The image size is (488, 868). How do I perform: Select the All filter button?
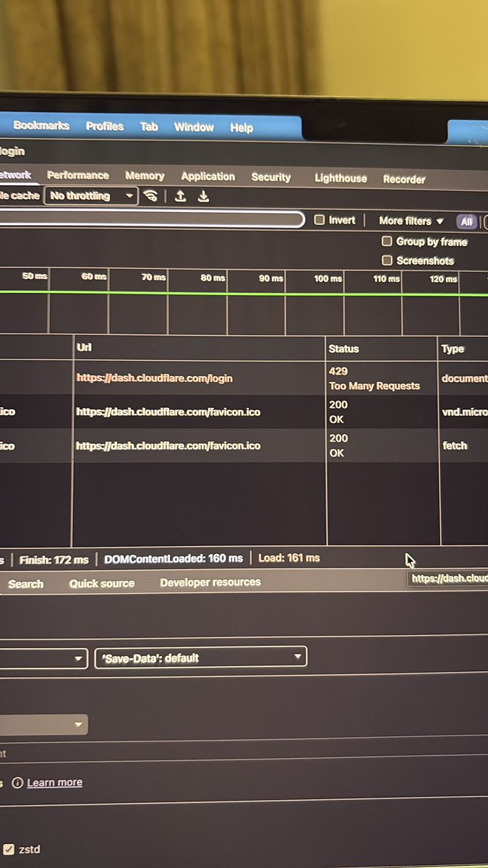tap(466, 222)
